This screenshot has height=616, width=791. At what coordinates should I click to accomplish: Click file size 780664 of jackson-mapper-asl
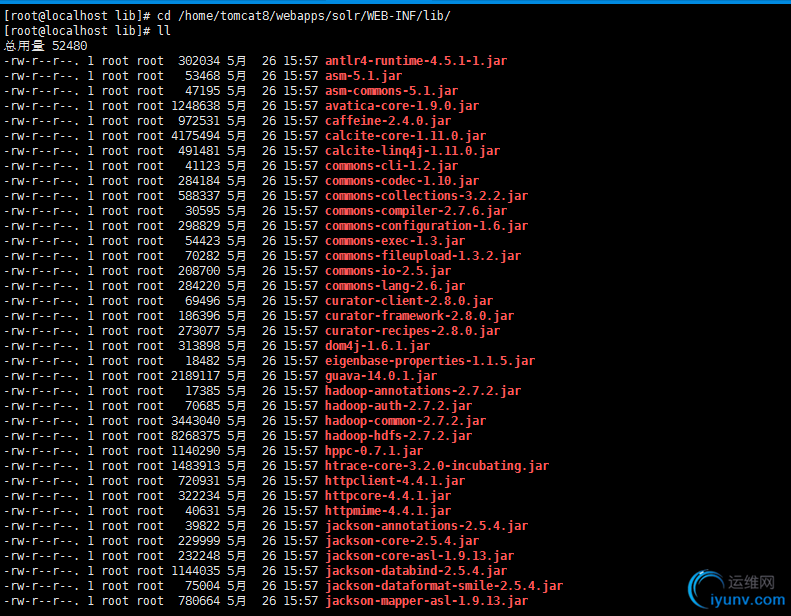(199, 601)
